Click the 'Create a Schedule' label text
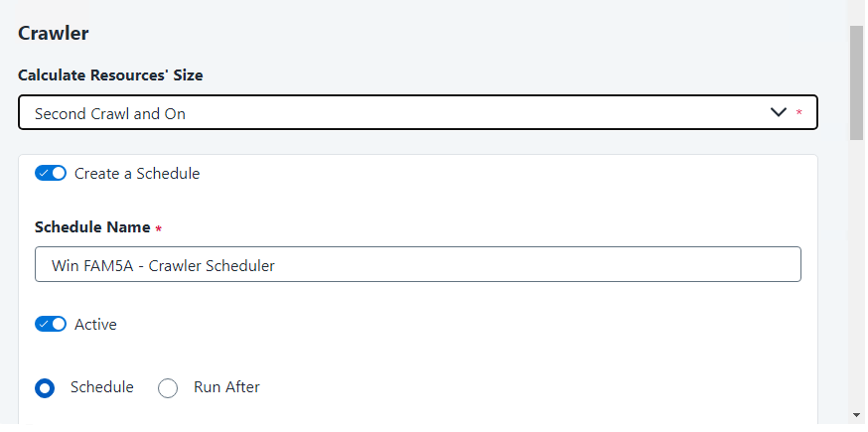This screenshot has width=868, height=432. click(137, 173)
